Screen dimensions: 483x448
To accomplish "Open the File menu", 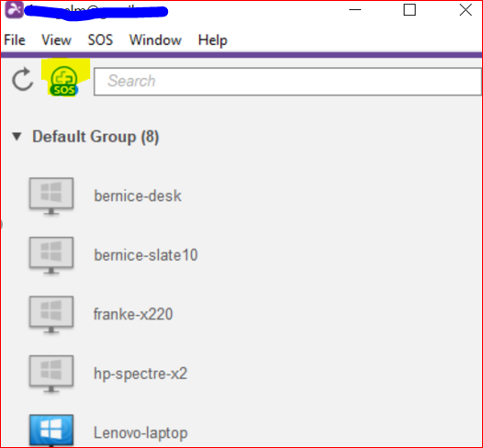I will (15, 40).
